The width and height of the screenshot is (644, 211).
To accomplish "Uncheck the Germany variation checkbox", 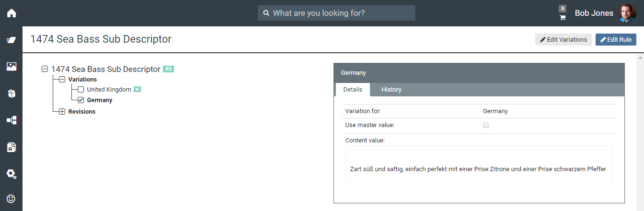I will coord(80,100).
